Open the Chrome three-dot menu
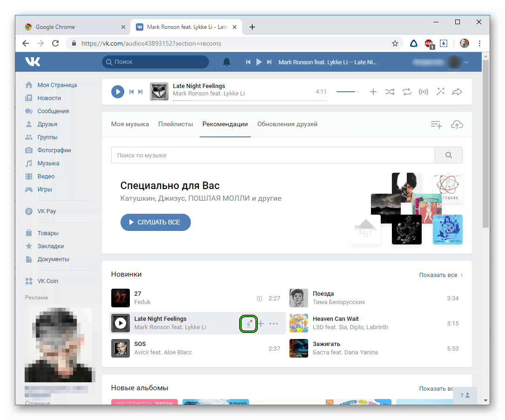This screenshot has width=505, height=420. [479, 43]
